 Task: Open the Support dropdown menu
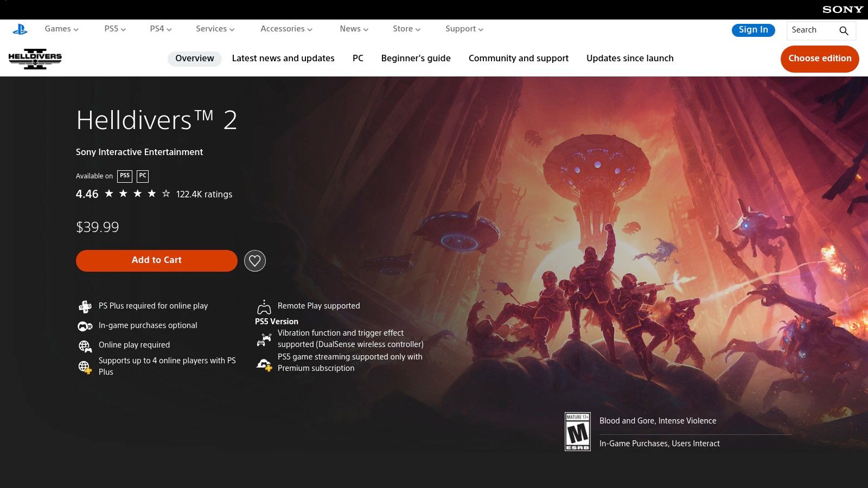tap(464, 29)
